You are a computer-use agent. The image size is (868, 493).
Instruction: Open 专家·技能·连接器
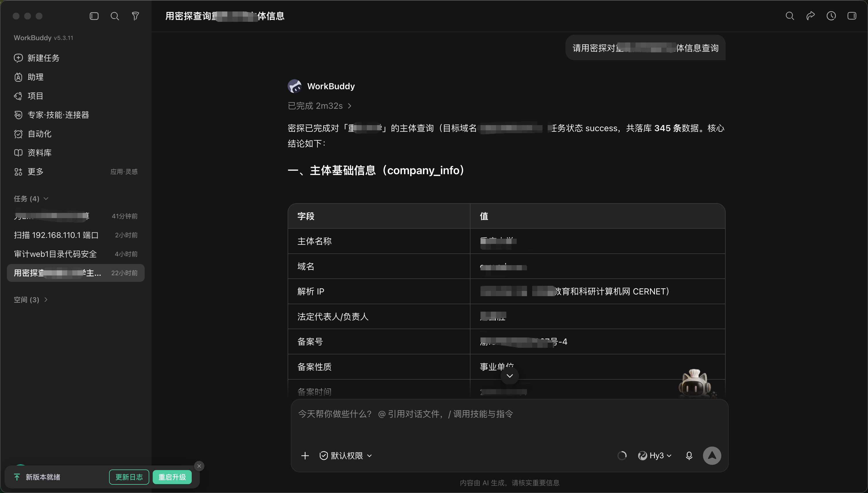tap(75, 115)
